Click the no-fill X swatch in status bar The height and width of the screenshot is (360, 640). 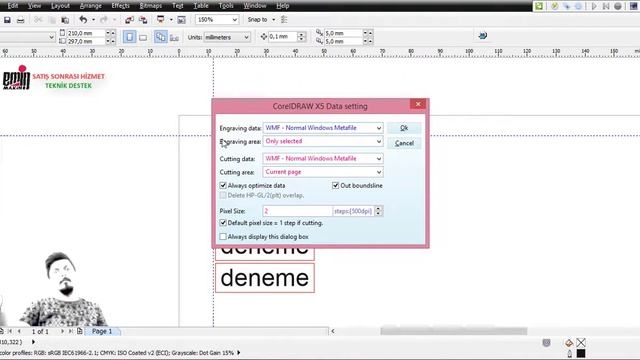point(581,343)
